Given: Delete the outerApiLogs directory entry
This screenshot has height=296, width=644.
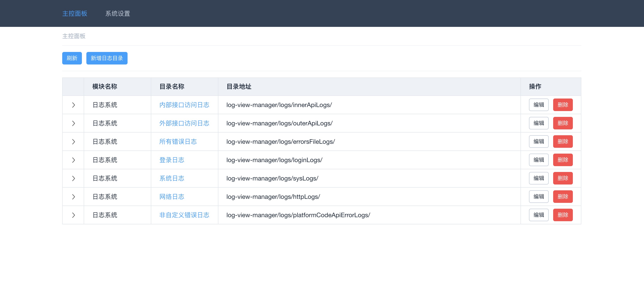Looking at the screenshot, I should [563, 123].
